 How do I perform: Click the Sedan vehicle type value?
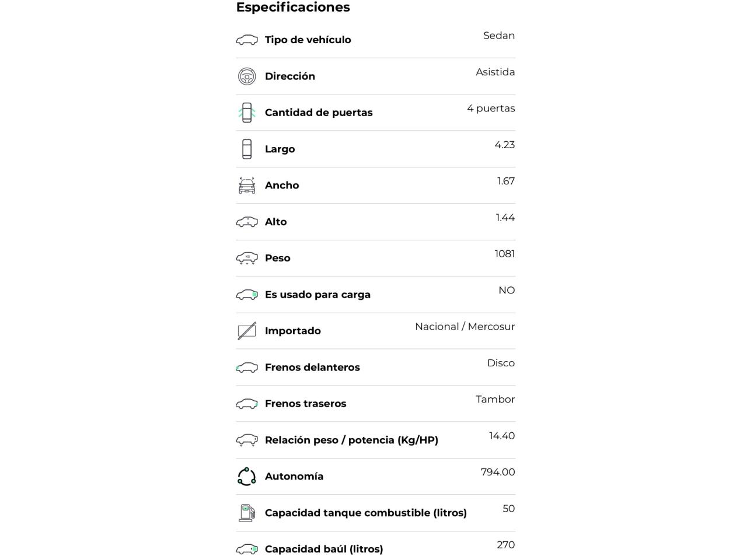[499, 36]
